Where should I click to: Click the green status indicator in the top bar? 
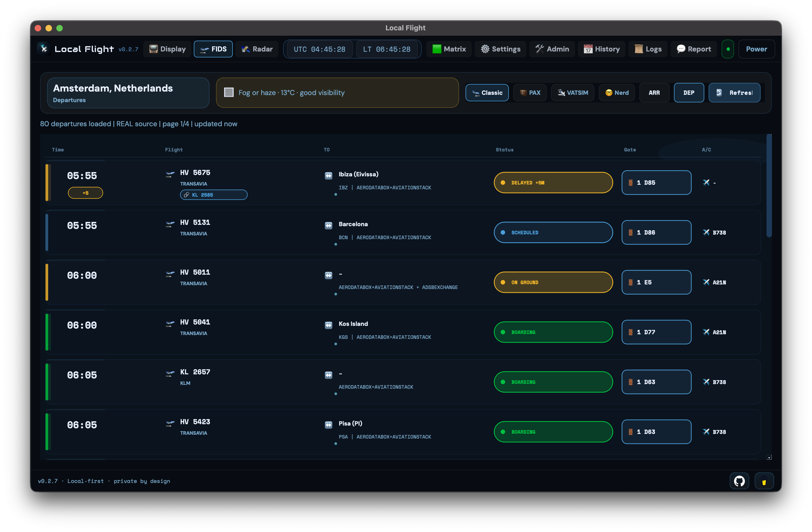tap(728, 49)
